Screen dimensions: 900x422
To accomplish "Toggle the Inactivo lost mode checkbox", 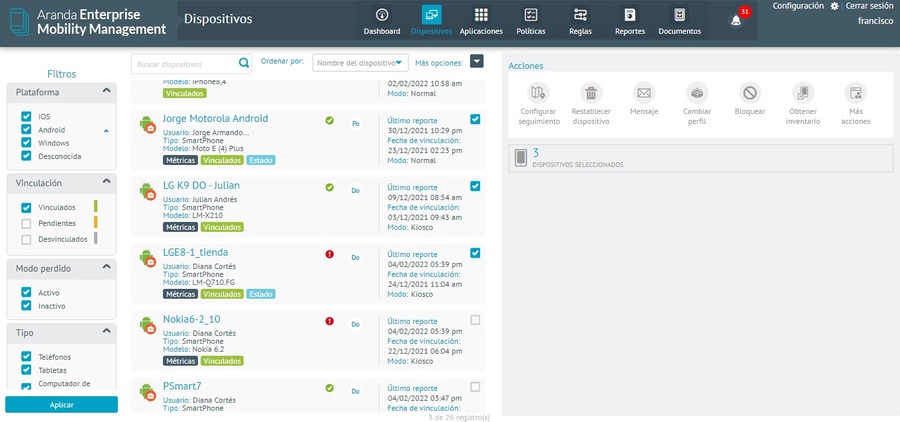I will click(x=26, y=305).
